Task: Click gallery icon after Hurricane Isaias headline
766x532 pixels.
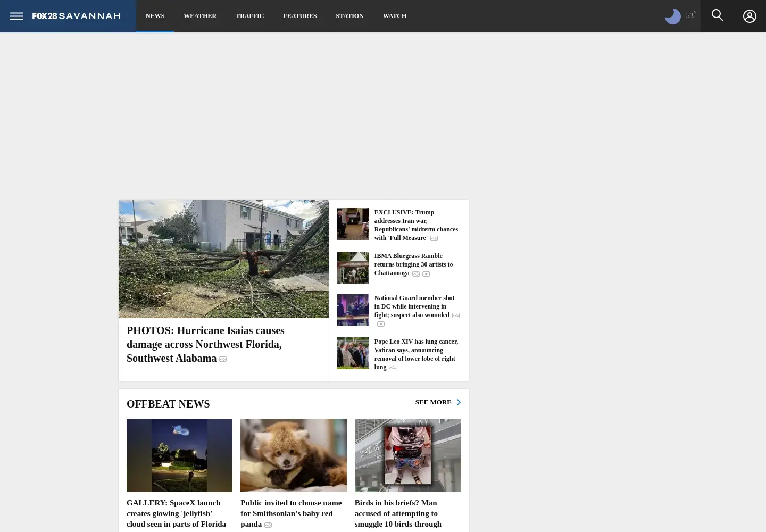Action: [223, 359]
